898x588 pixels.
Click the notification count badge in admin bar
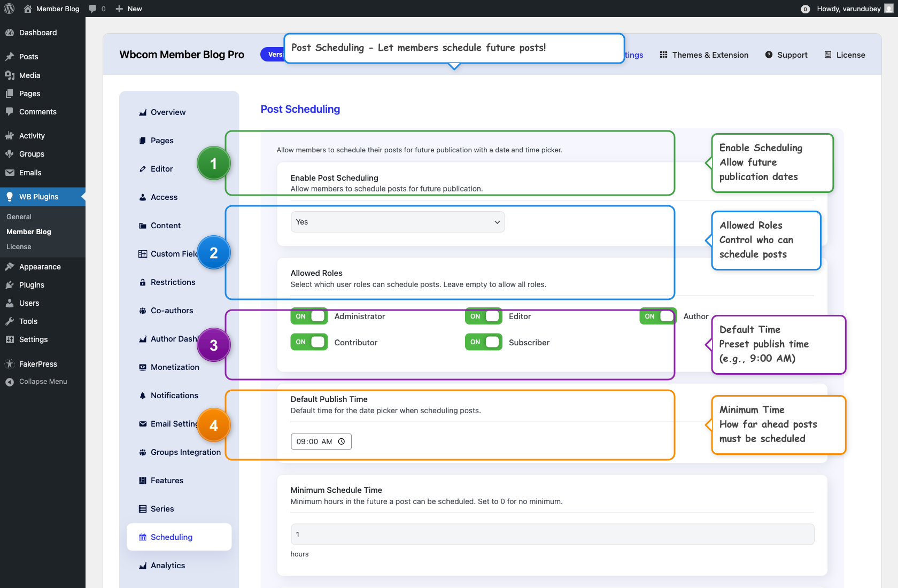pos(806,9)
